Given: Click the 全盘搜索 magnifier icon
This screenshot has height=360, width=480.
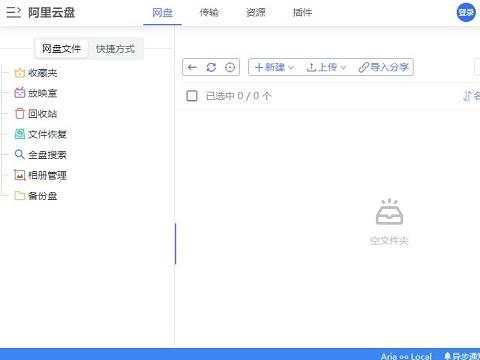Looking at the screenshot, I should click(20, 155).
